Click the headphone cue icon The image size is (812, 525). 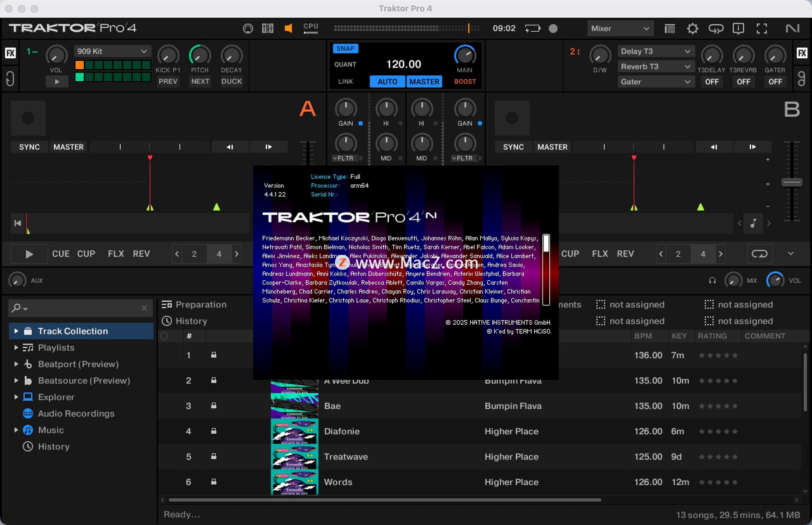tap(712, 280)
